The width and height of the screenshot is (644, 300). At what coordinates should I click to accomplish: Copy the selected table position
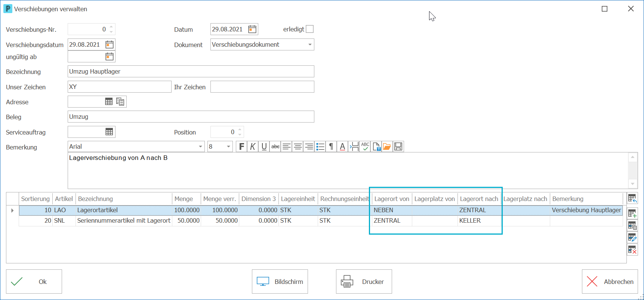632,226
